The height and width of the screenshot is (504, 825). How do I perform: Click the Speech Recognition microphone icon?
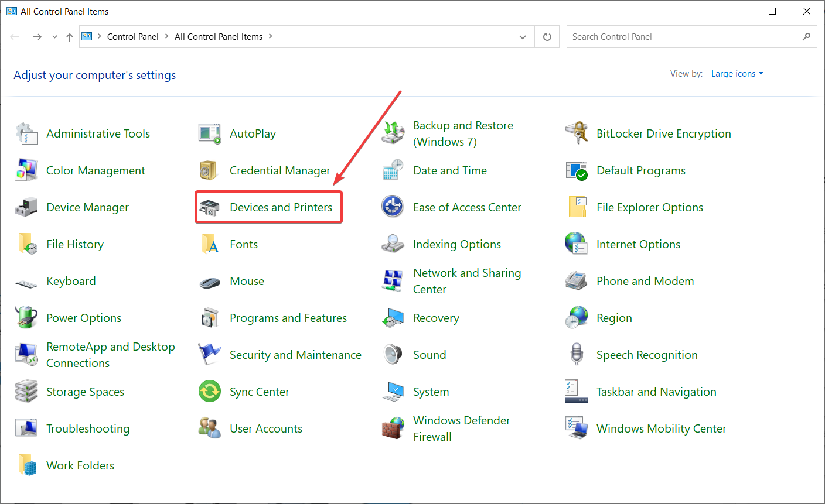coord(577,355)
